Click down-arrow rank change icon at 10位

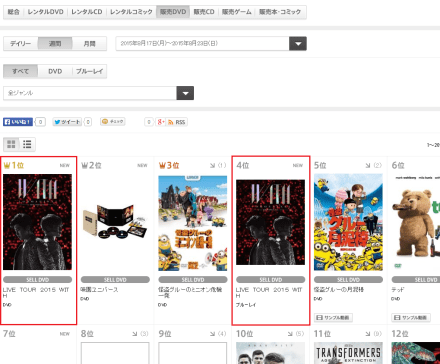[290, 334]
